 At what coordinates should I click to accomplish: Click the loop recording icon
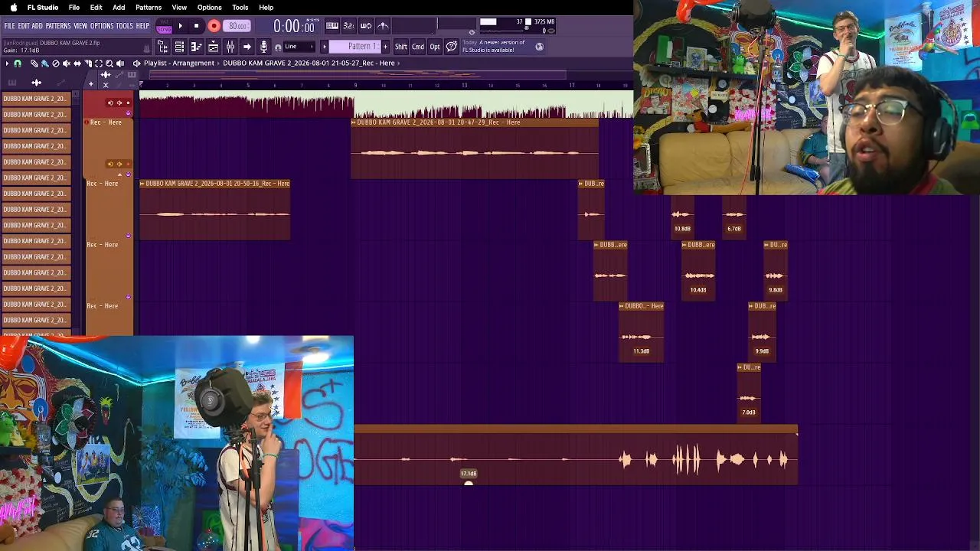366,26
